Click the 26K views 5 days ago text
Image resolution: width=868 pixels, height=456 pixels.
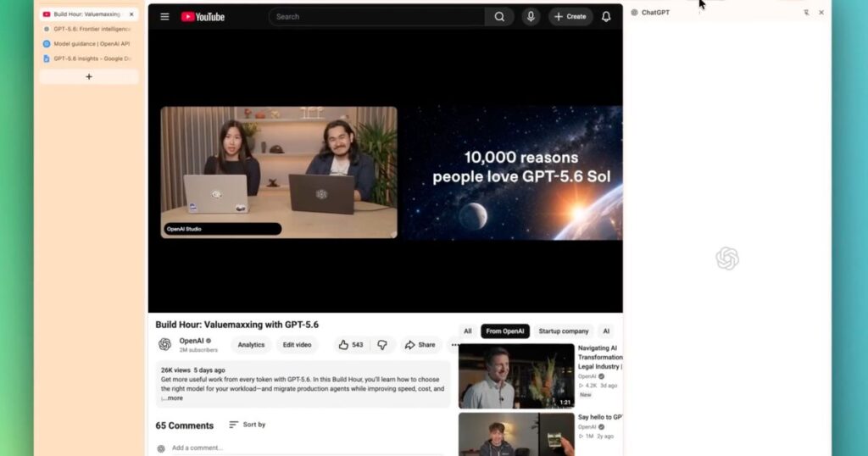point(192,370)
